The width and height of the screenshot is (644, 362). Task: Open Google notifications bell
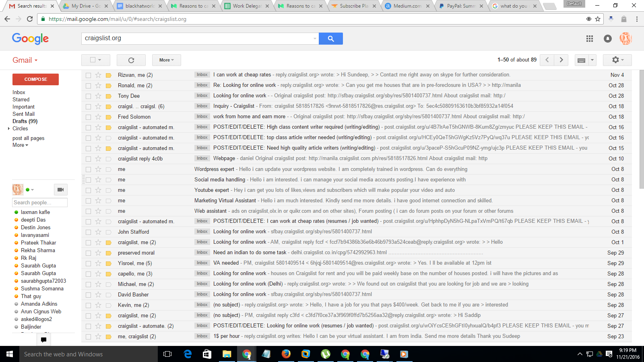click(x=608, y=39)
